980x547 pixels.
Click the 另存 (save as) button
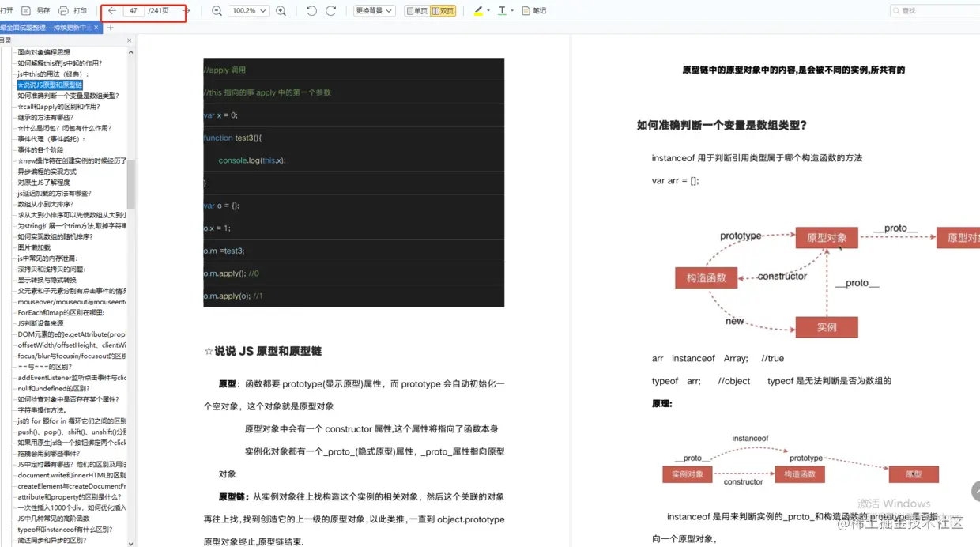36,11
